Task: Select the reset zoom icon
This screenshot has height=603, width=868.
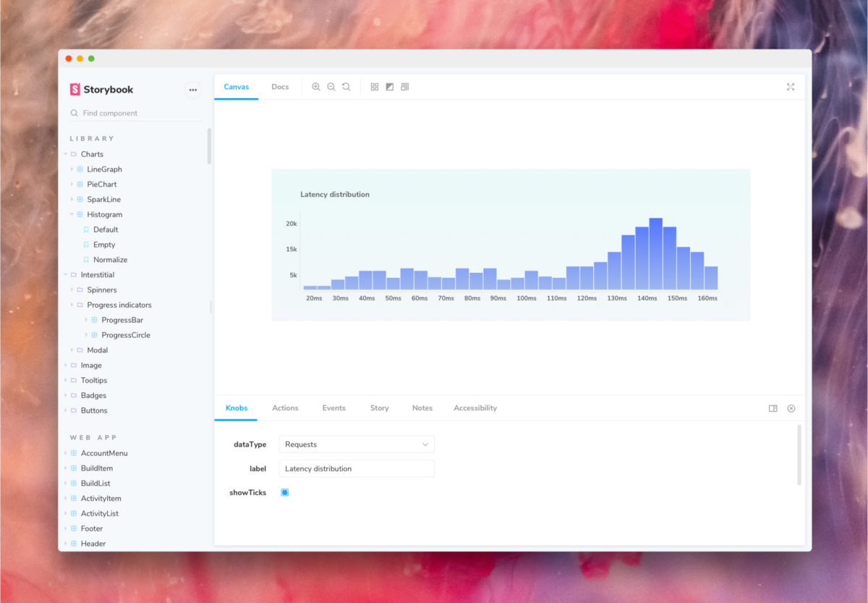Action: 346,86
